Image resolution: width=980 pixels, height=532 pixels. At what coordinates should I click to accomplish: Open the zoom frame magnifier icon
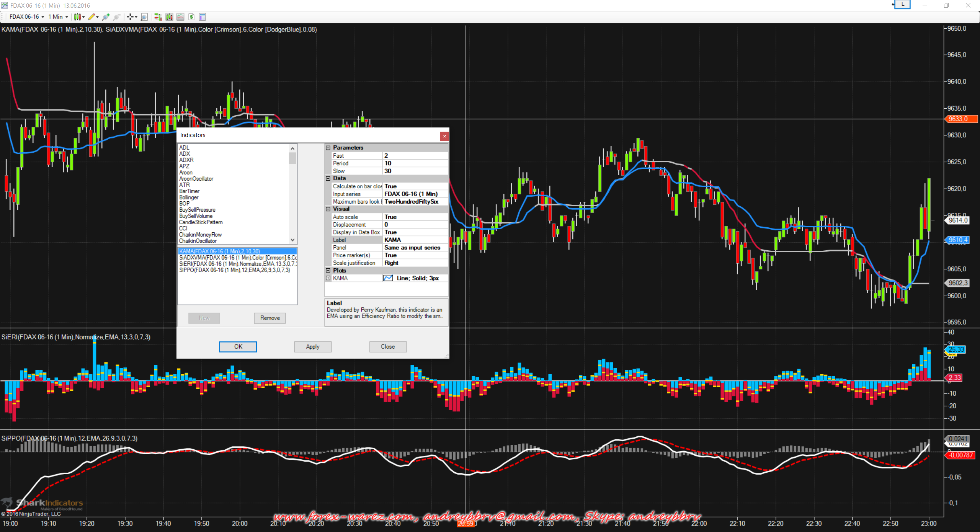coord(144,17)
